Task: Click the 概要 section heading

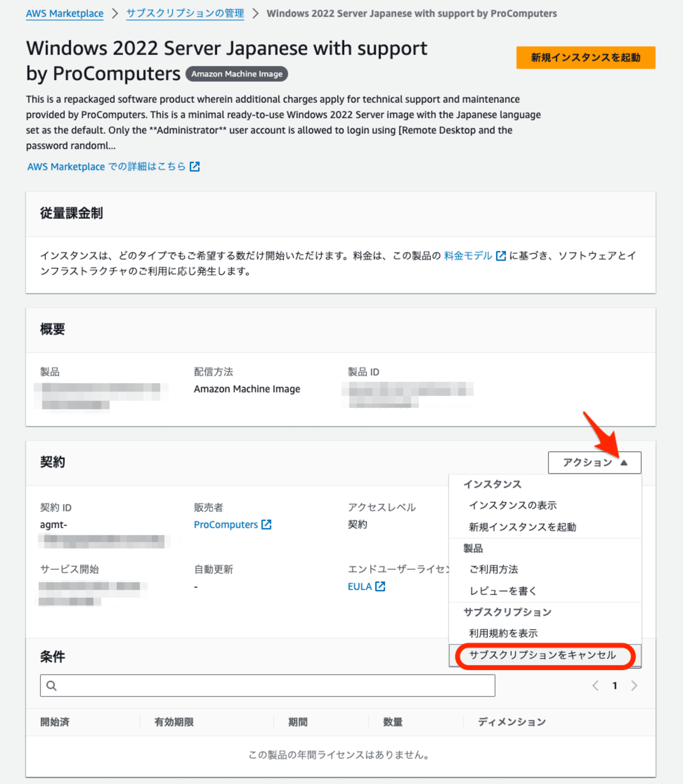Action: pos(53,329)
